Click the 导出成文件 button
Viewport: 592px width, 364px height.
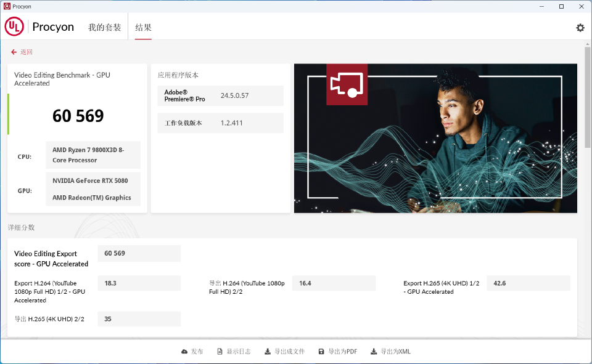pyautogui.click(x=284, y=352)
